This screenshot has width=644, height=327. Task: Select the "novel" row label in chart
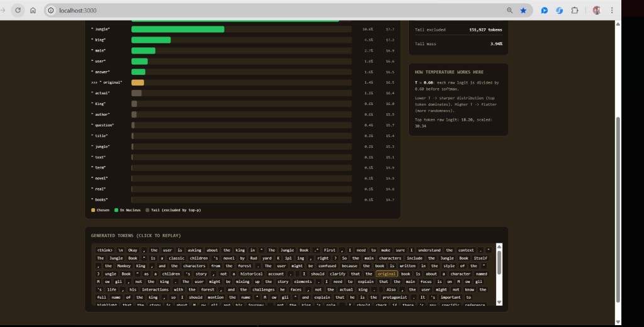tap(99, 179)
